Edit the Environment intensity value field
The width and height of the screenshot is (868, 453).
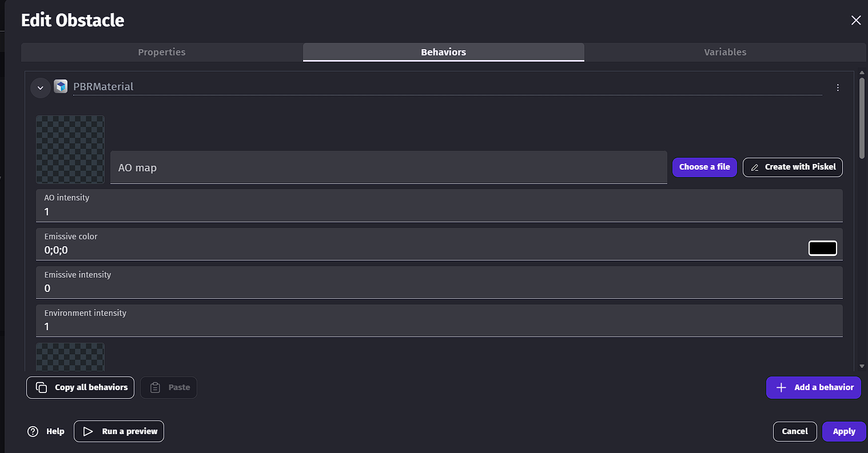coord(439,327)
